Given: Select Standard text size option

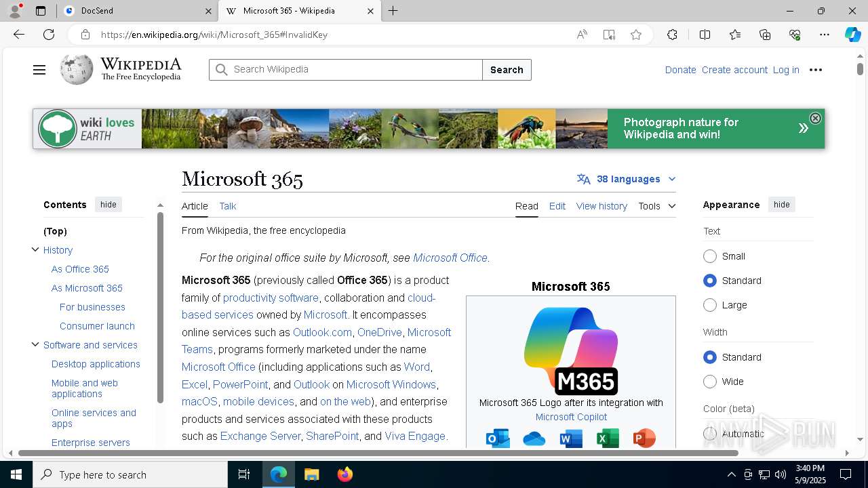Looking at the screenshot, I should click(x=710, y=281).
